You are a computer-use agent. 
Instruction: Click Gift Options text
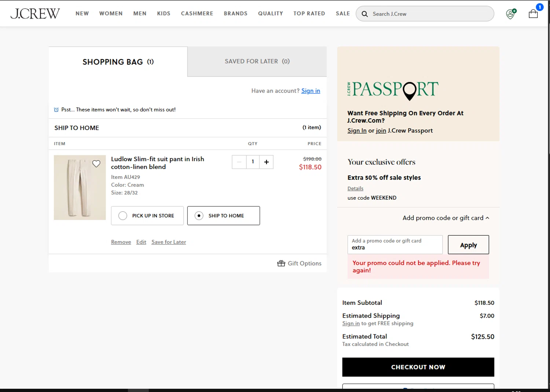pos(304,263)
